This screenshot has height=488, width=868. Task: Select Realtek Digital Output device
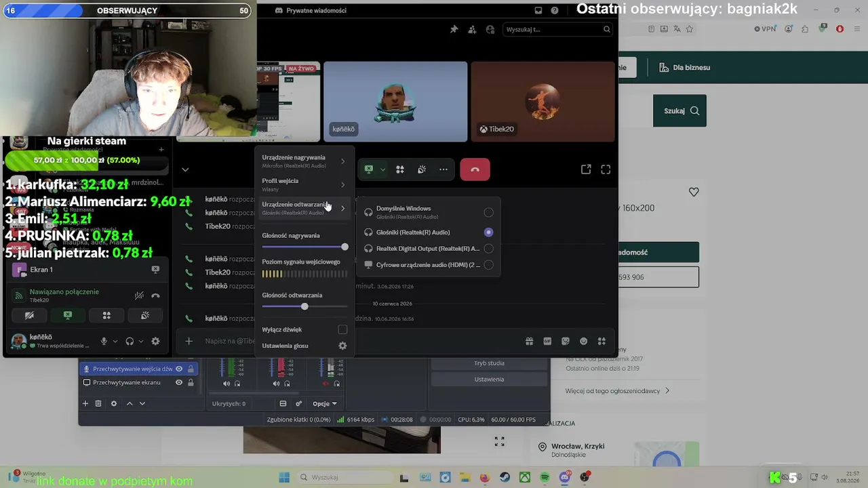429,249
